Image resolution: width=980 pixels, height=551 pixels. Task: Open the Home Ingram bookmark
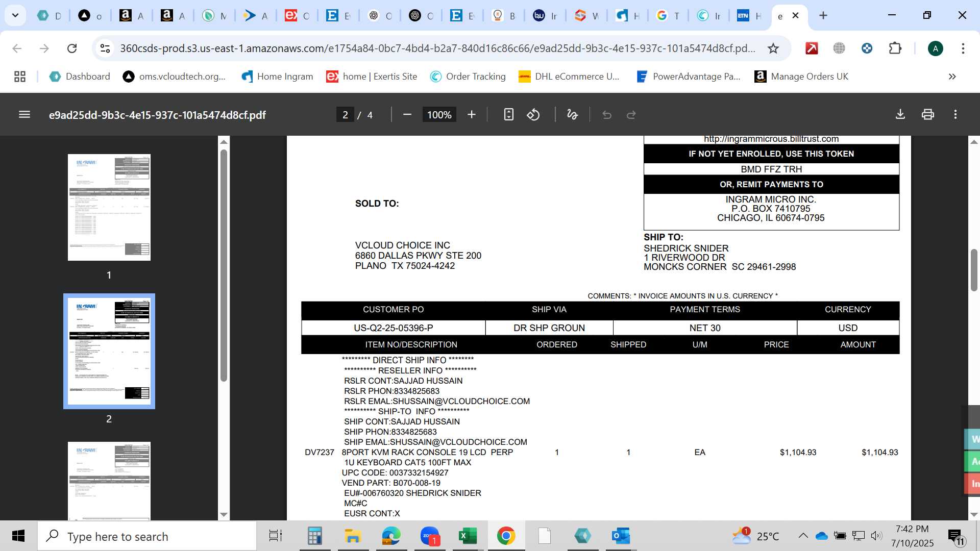coord(277,77)
